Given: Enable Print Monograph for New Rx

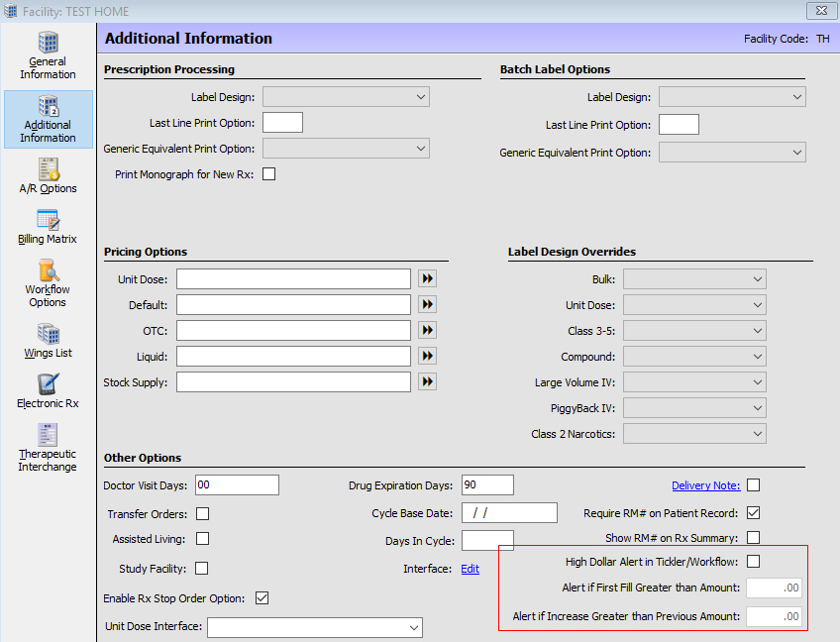Looking at the screenshot, I should click(x=268, y=174).
